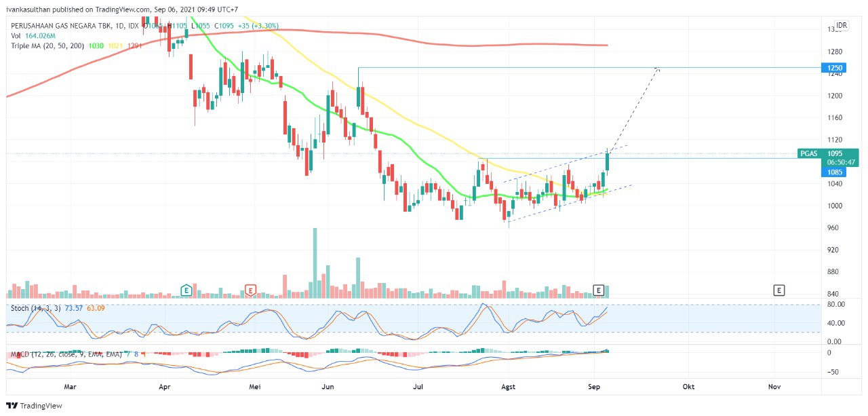
Task: Click the 1280 mark on price scale
Action: pos(834,52)
